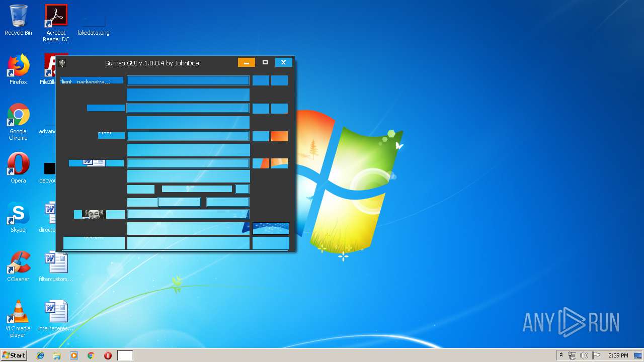Launch CCleaner desktop shortcut

(x=18, y=266)
